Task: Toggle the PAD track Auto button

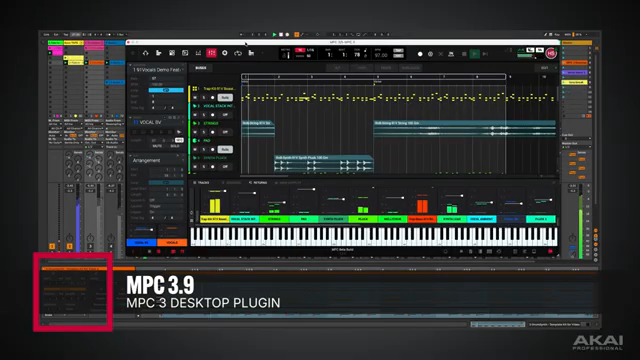Action: (225, 149)
